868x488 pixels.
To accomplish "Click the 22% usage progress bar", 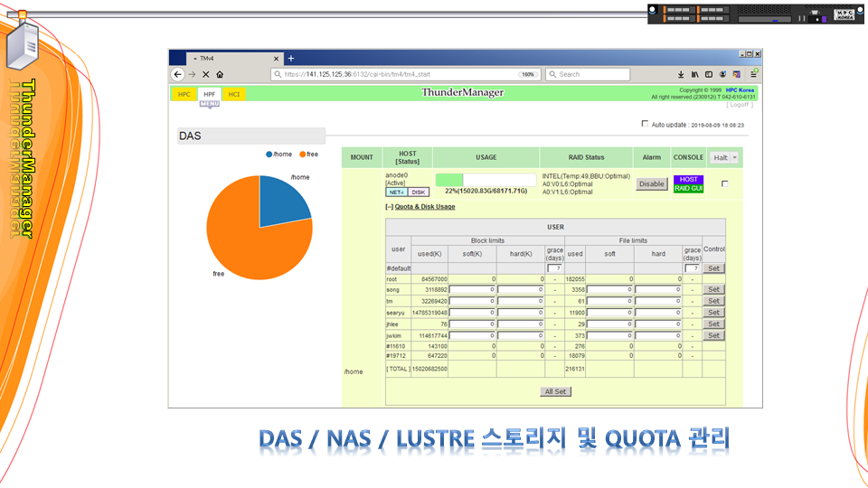I will (486, 180).
